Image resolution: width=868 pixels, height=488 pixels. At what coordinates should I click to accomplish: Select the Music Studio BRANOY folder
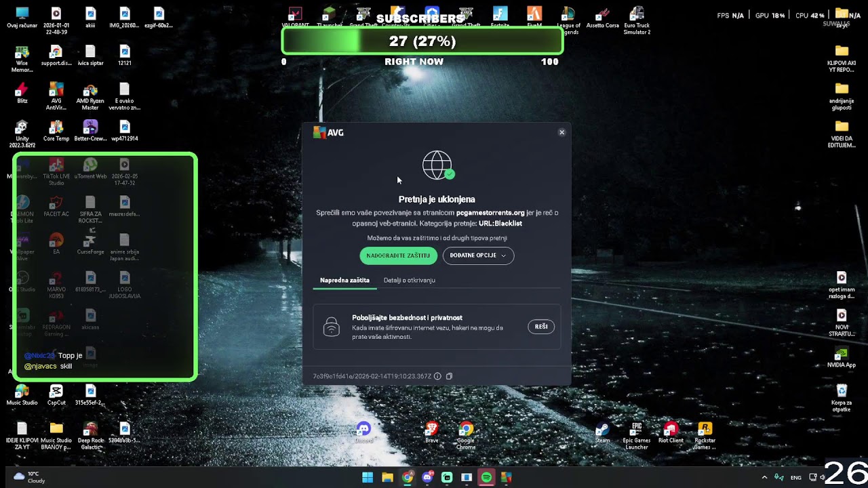pyautogui.click(x=56, y=435)
